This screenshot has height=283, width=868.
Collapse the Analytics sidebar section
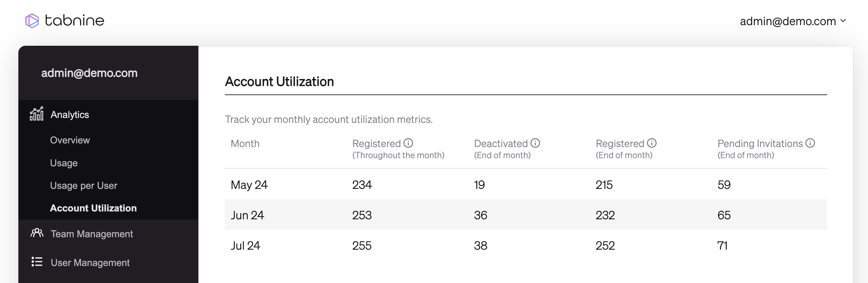tap(70, 115)
